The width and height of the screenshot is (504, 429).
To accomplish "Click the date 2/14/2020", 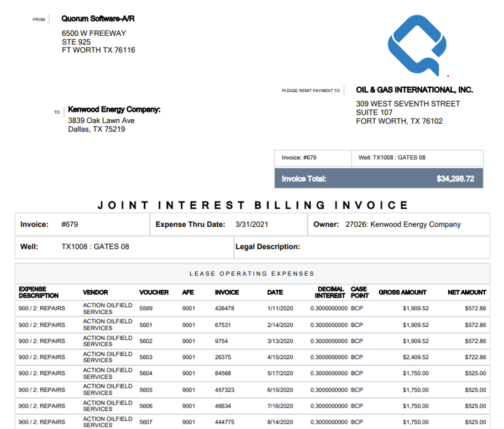I will 280,325.
